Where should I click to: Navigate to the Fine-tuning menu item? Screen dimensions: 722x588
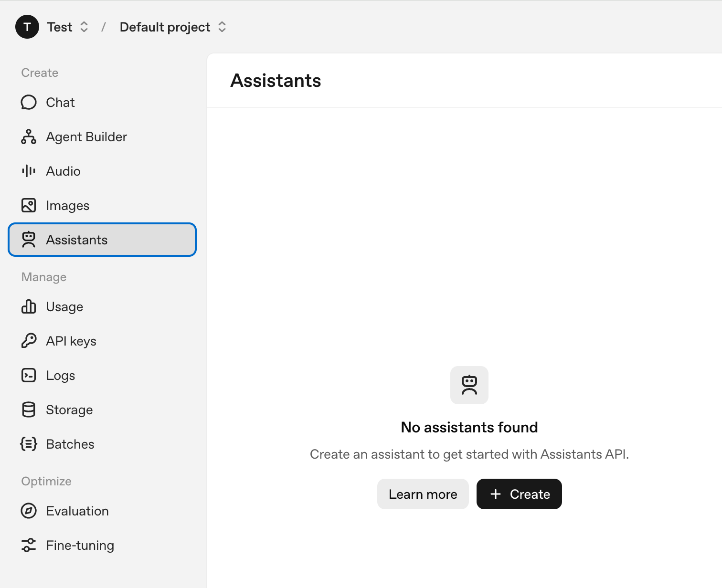click(80, 546)
